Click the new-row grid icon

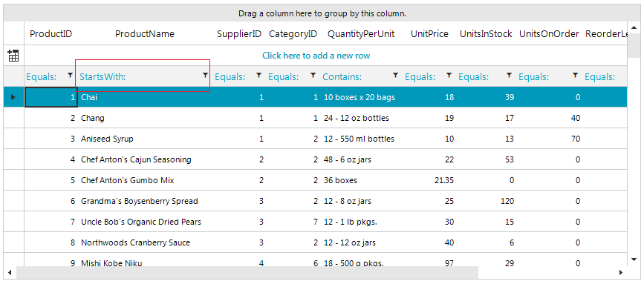[x=13, y=56]
